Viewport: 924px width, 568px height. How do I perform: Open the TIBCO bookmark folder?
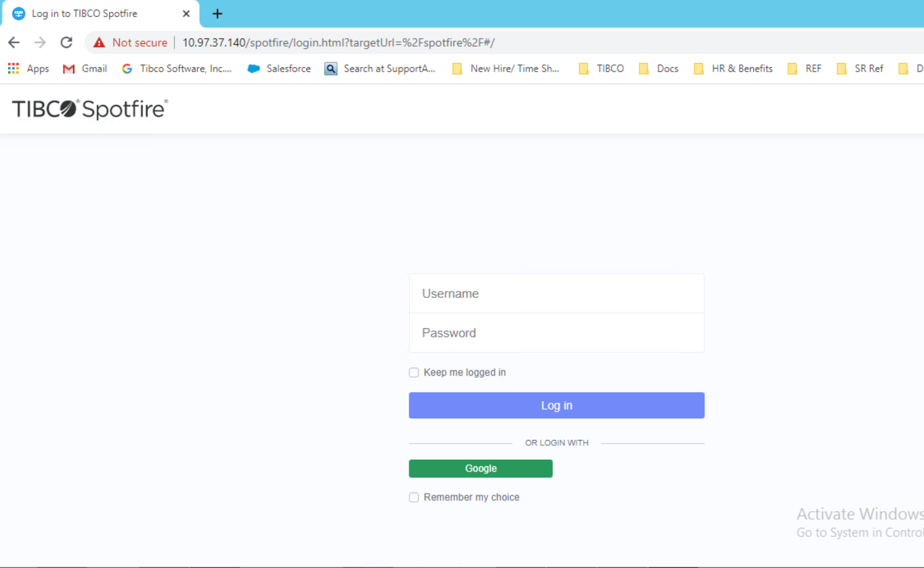pos(601,68)
